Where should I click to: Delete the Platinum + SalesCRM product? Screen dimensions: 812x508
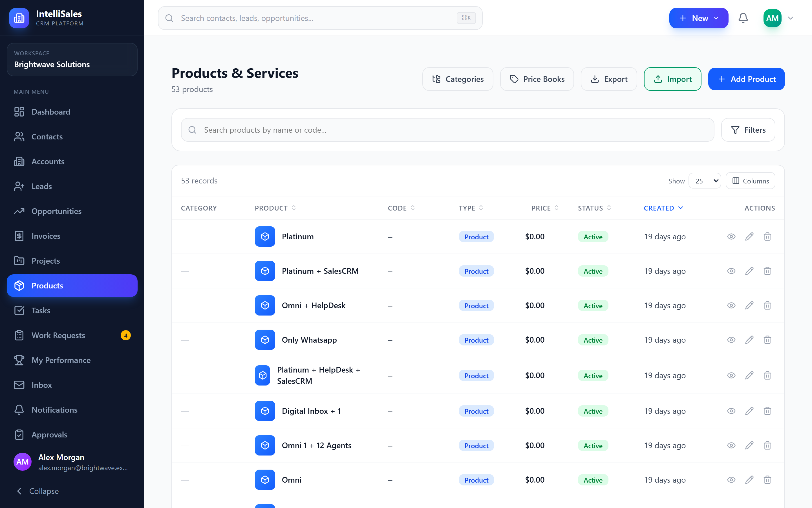pos(767,271)
